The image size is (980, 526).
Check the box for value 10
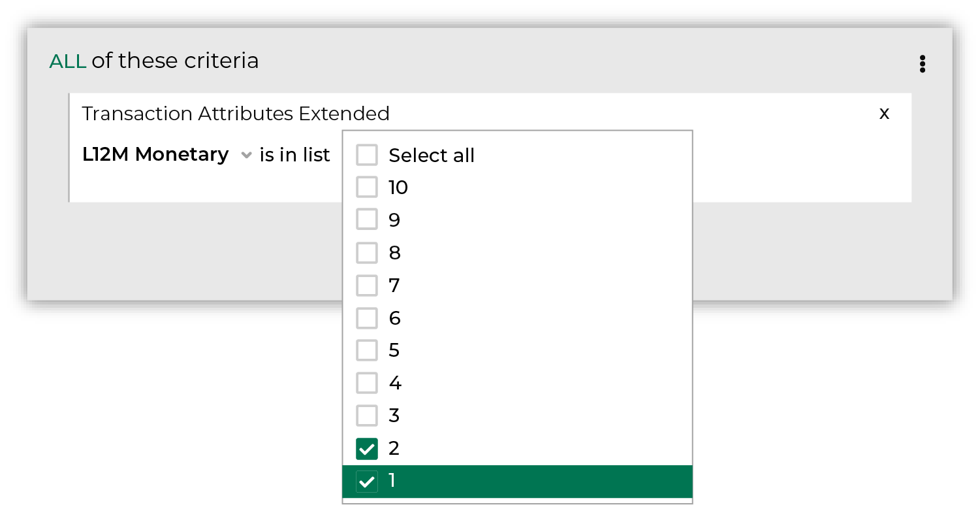[367, 188]
